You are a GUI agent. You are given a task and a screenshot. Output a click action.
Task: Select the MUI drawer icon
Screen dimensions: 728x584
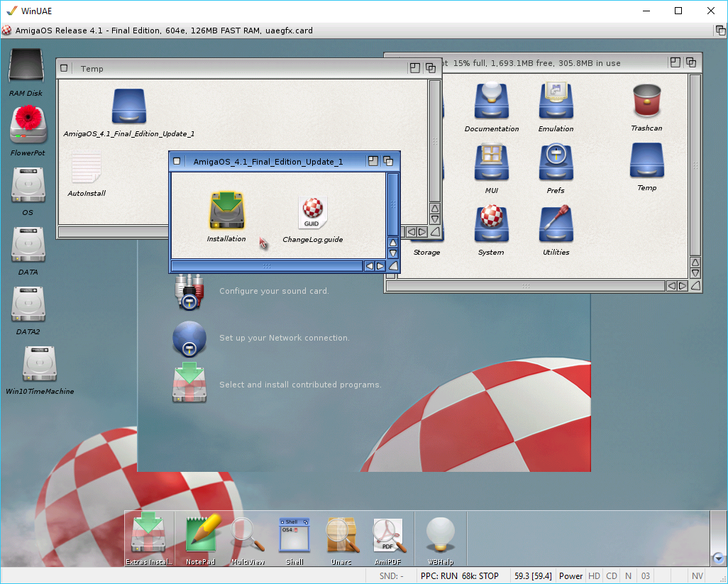tap(491, 162)
